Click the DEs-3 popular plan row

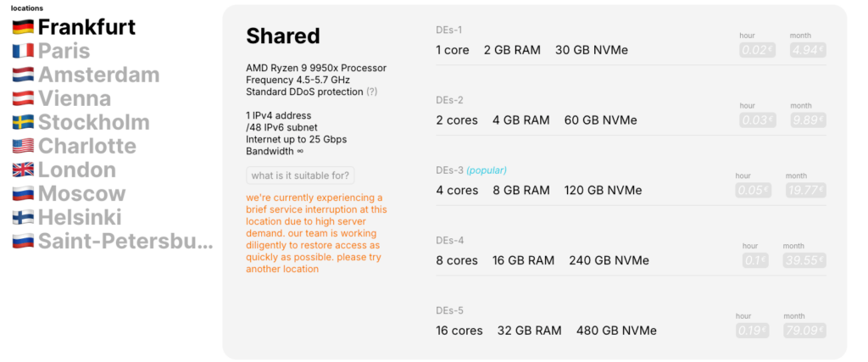click(x=631, y=184)
